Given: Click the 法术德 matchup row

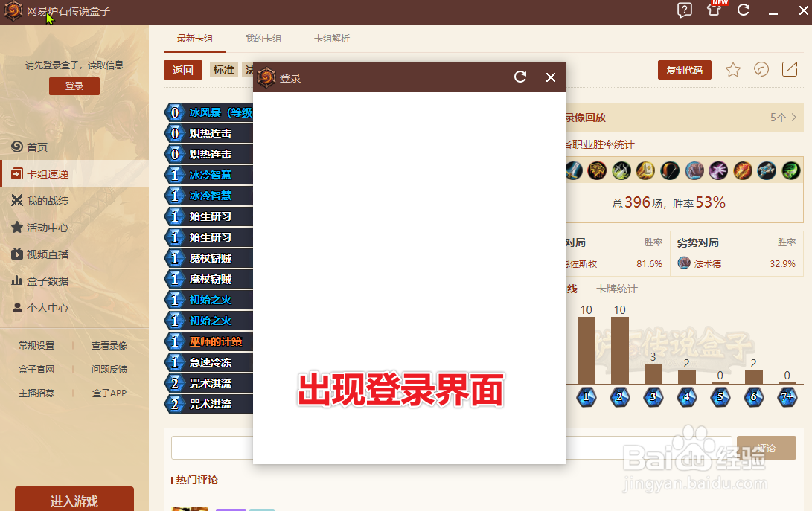Looking at the screenshot, I should (x=736, y=263).
